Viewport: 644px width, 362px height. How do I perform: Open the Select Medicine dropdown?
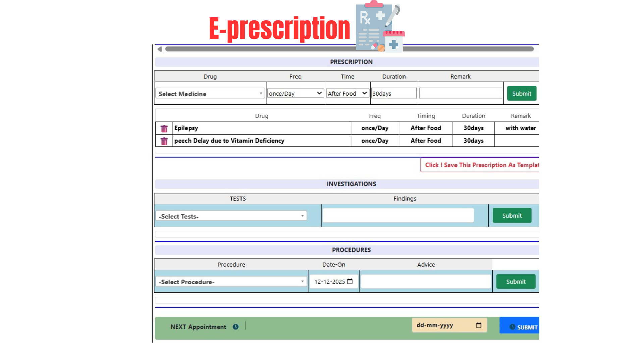click(x=210, y=94)
